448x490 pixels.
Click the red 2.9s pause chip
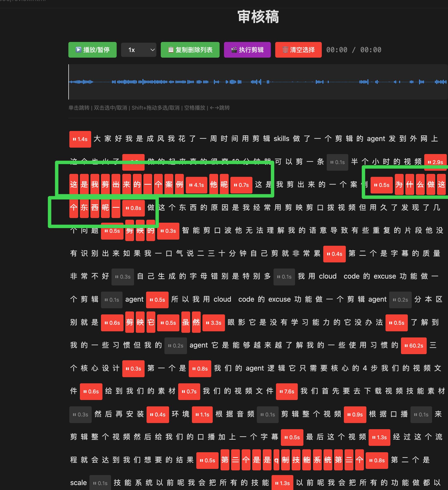pyautogui.click(x=435, y=162)
